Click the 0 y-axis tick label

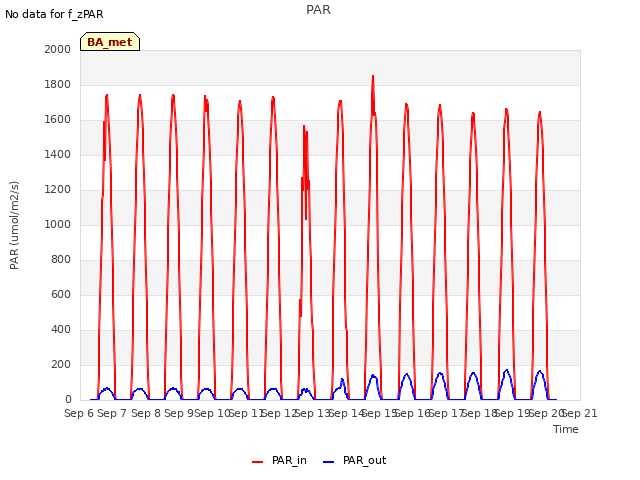pos(68,400)
